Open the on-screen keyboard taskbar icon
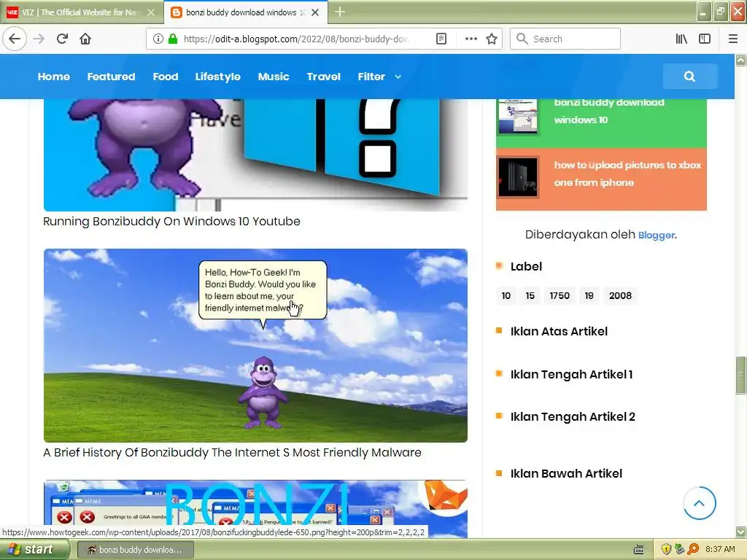 (x=639, y=550)
